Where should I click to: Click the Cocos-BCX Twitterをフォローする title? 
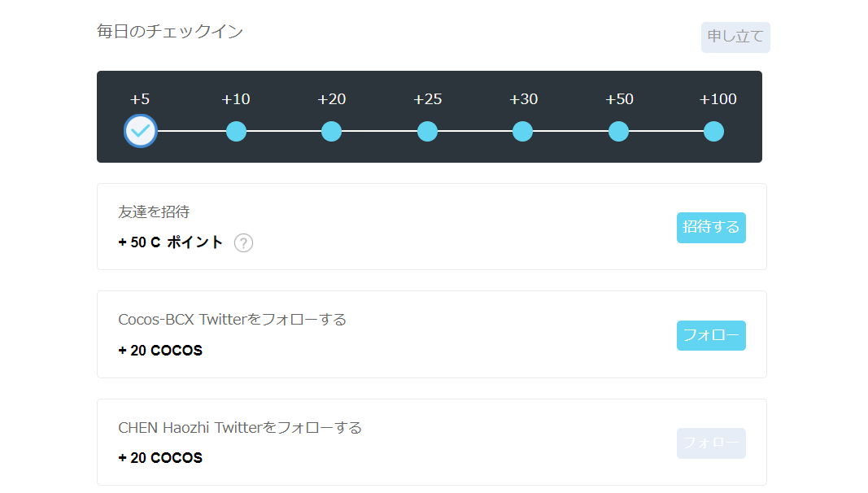(233, 320)
